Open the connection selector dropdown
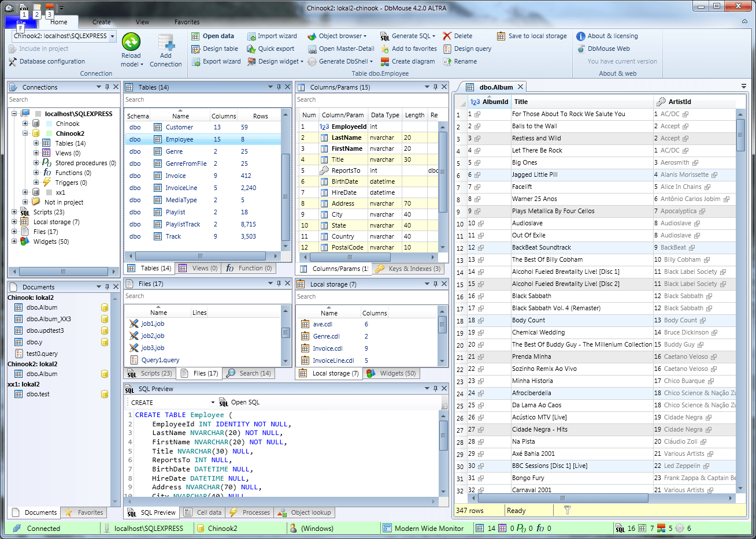This screenshot has width=756, height=539. pyautogui.click(x=113, y=35)
